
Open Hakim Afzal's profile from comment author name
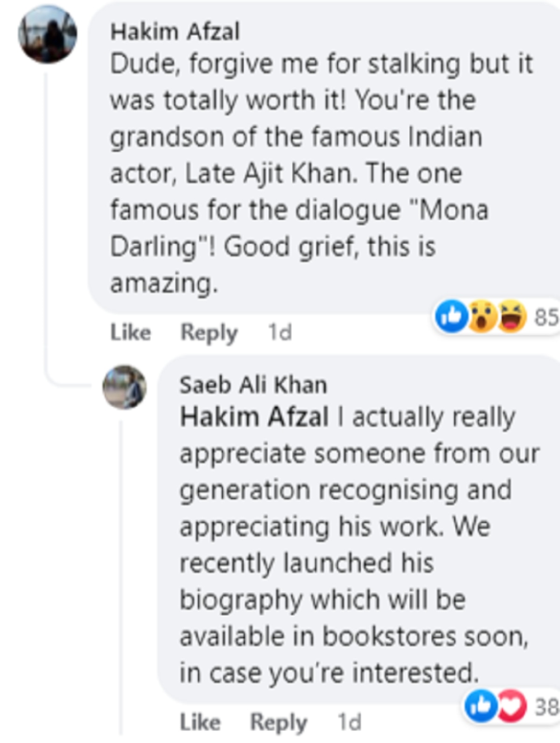[175, 32]
